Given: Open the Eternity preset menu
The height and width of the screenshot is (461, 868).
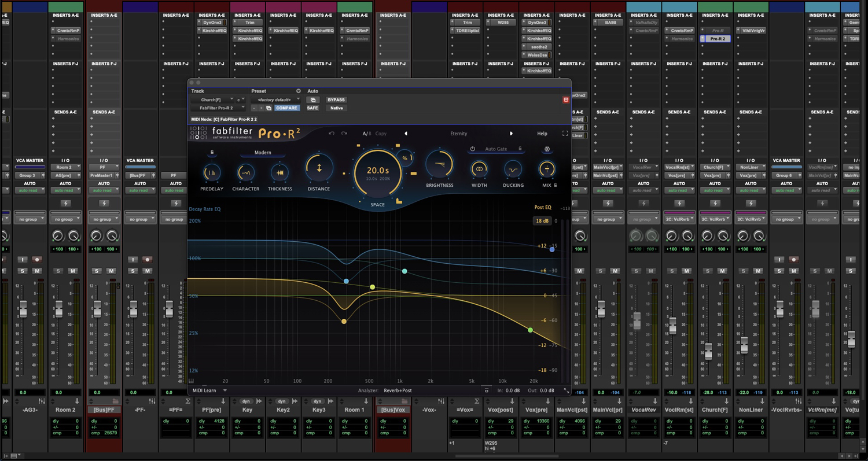Looking at the screenshot, I should tap(458, 134).
